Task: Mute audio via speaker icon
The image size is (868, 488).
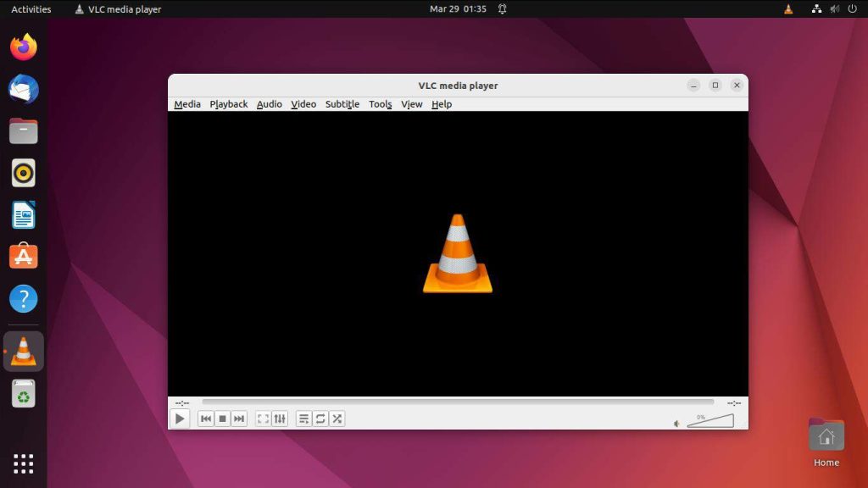Action: 676,424
